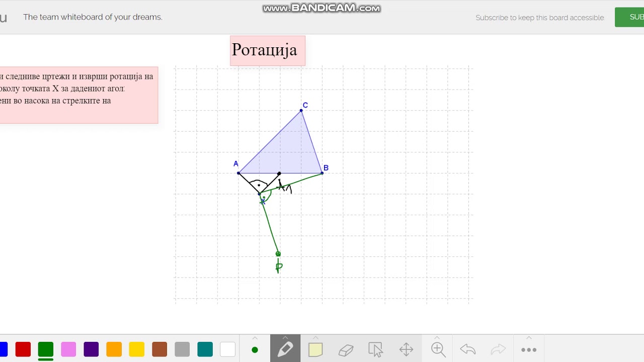Pick the white color swatch
This screenshot has height=362, width=644.
(x=228, y=349)
